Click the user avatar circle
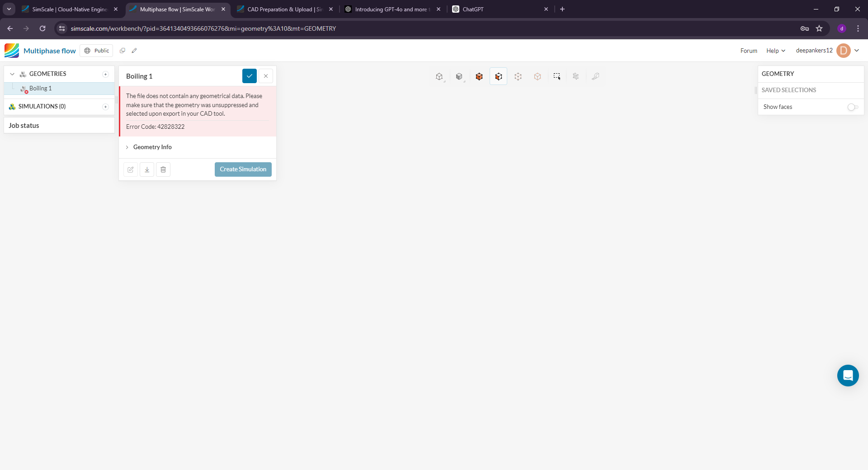Image resolution: width=868 pixels, height=470 pixels. pos(844,51)
